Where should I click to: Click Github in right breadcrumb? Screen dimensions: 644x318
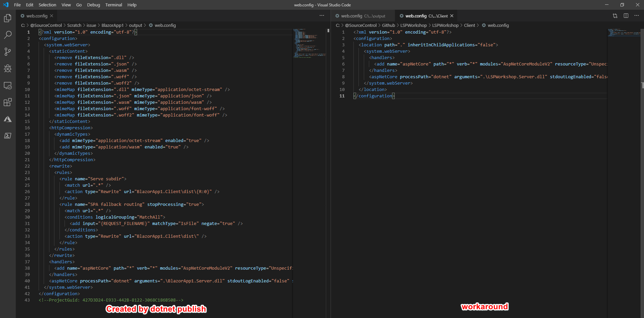click(x=388, y=25)
